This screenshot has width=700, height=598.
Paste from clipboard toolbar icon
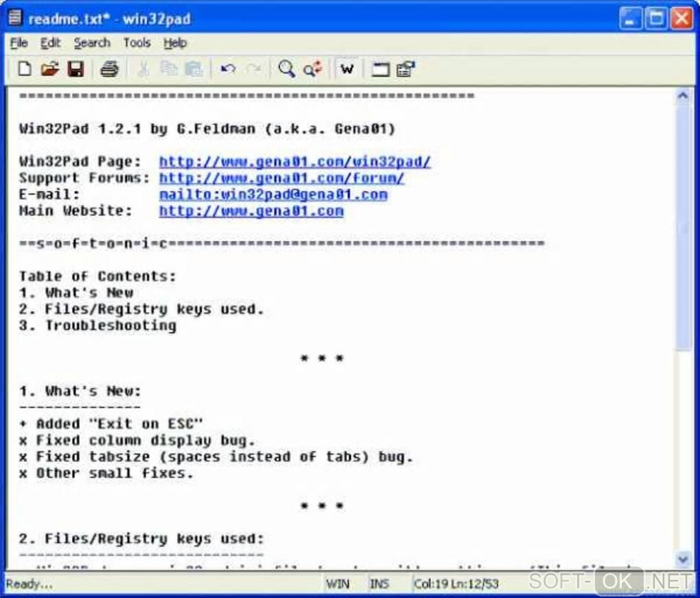(x=194, y=69)
